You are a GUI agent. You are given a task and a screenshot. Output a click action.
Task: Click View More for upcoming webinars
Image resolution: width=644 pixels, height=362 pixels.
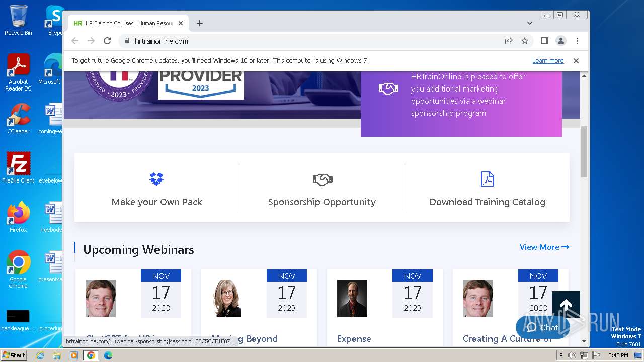tap(544, 247)
